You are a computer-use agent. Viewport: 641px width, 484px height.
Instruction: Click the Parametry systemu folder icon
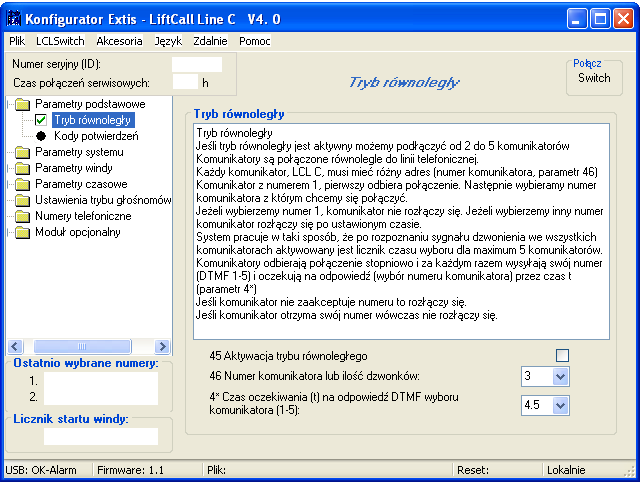tap(22, 153)
